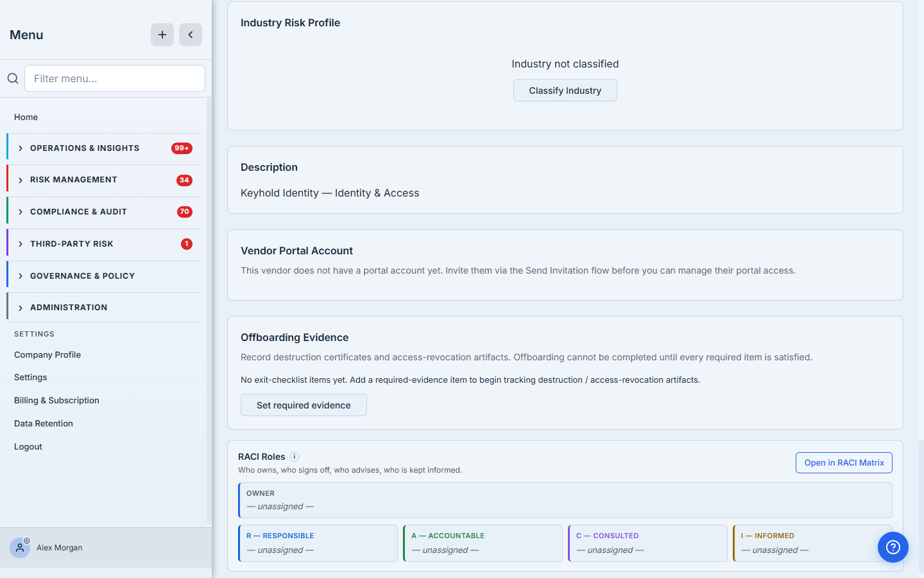Expand Administration chevron
This screenshot has width=924, height=578.
coord(21,308)
